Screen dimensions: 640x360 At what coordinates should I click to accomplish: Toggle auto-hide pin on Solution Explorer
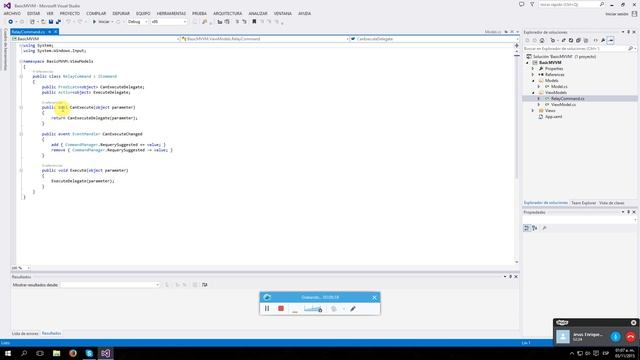click(629, 32)
